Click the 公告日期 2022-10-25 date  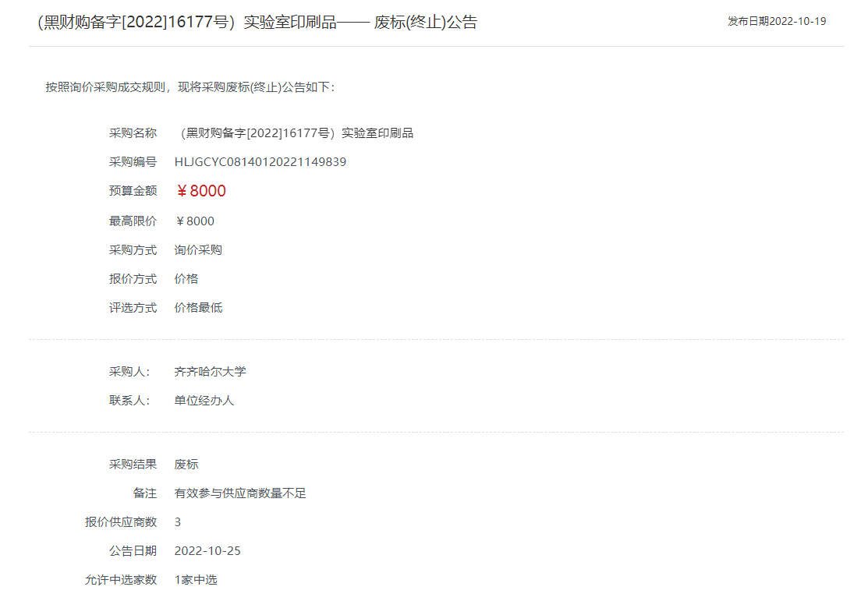209,550
